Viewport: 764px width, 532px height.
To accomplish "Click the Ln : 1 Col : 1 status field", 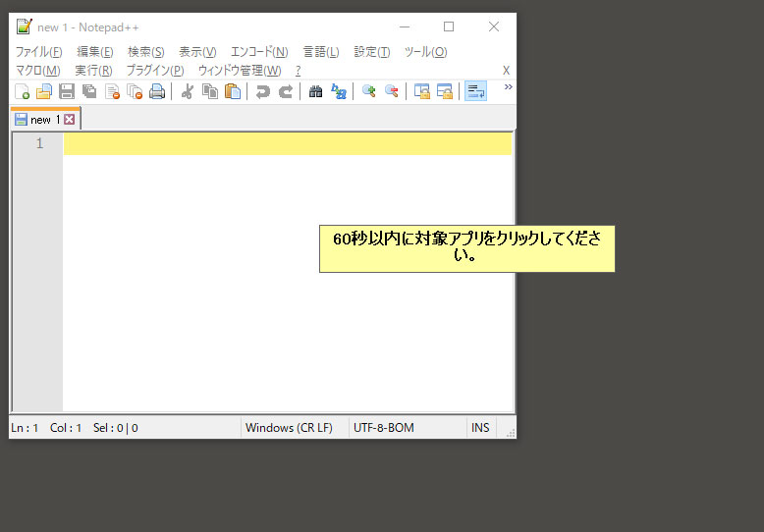I will [x=46, y=428].
